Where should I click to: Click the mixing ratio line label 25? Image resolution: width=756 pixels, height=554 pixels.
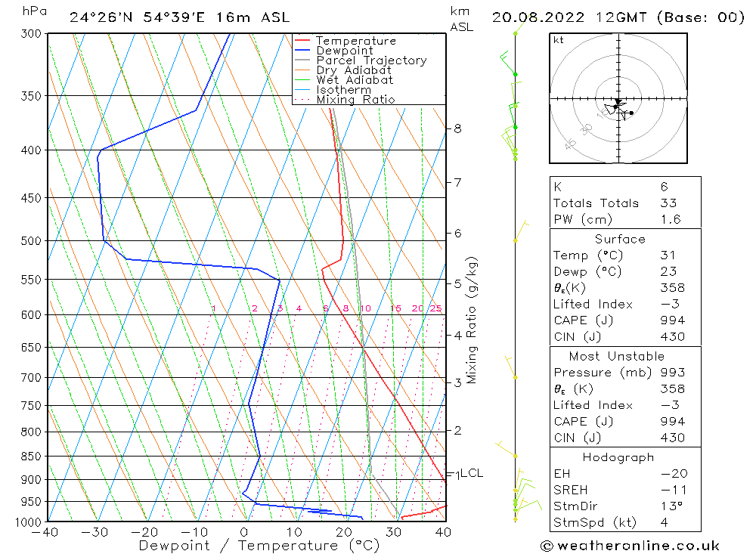(x=436, y=308)
